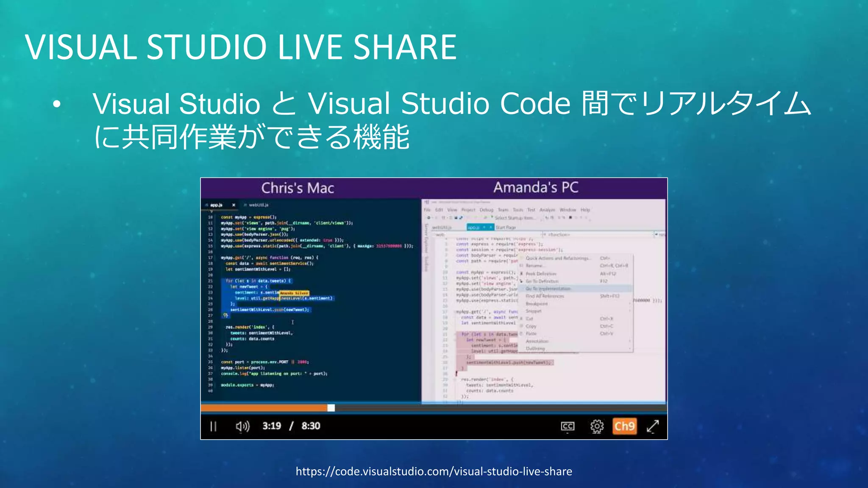Screen dimensions: 868x488
Task: Click the 8:30 total duration readout
Action: (x=311, y=426)
